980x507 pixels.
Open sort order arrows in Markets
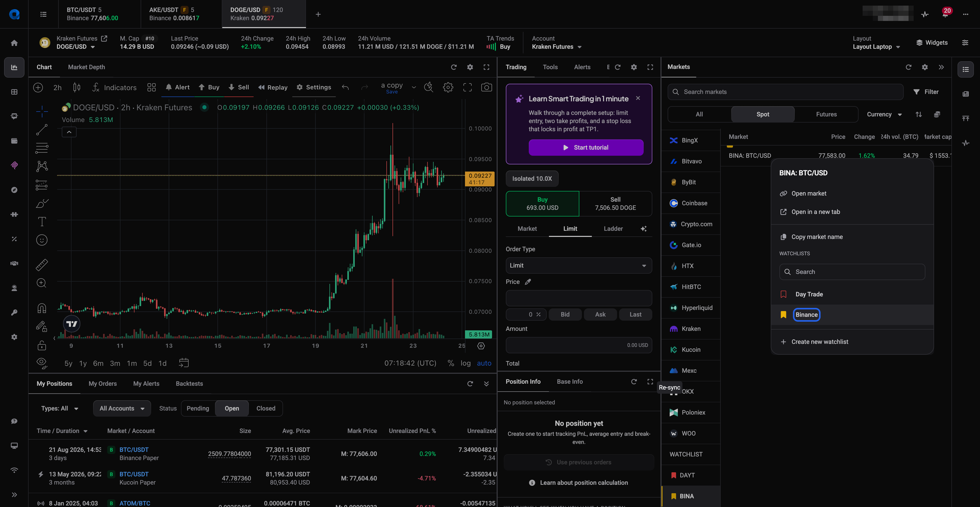918,114
